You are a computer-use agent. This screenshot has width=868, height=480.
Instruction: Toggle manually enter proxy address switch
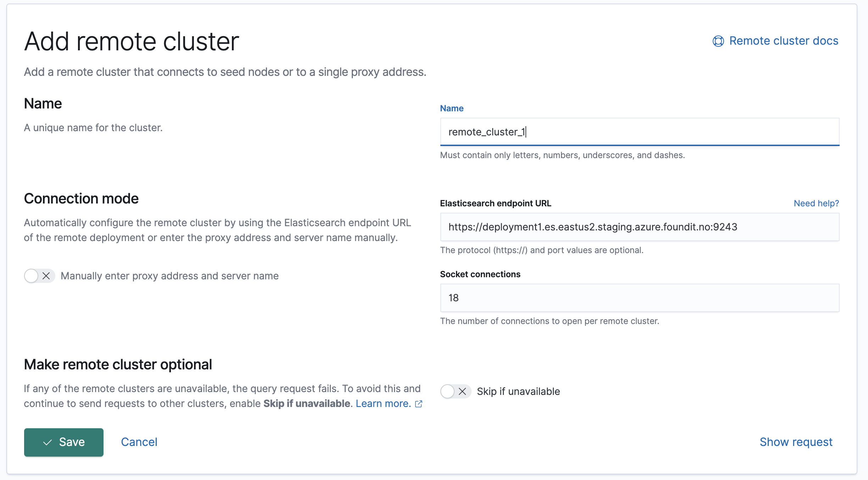39,276
